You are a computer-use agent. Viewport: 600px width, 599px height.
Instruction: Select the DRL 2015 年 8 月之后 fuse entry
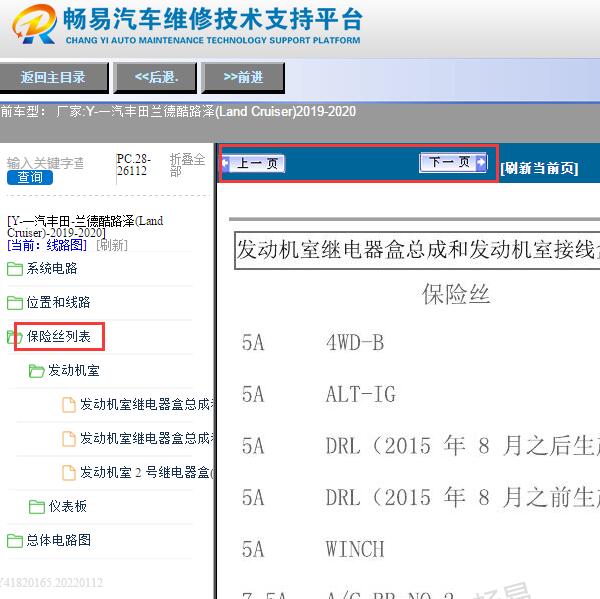tap(463, 446)
